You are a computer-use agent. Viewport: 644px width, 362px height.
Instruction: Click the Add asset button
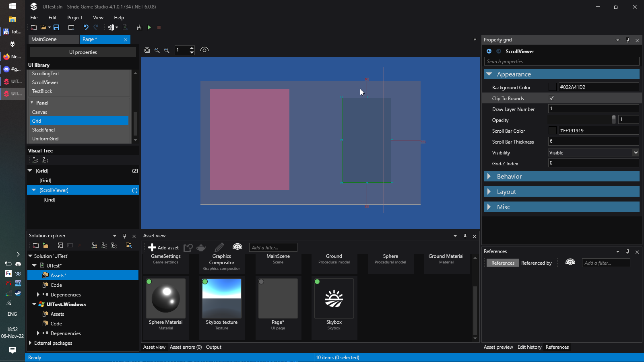click(x=163, y=247)
